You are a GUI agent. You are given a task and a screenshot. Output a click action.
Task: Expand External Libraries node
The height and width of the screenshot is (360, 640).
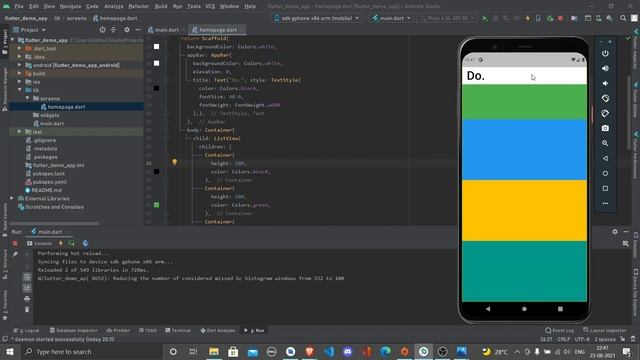[12, 198]
